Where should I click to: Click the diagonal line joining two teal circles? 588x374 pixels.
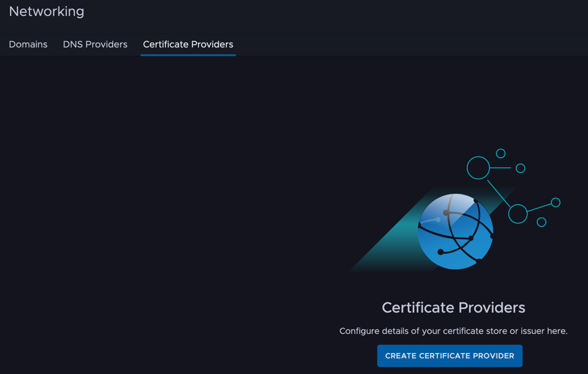(499, 194)
